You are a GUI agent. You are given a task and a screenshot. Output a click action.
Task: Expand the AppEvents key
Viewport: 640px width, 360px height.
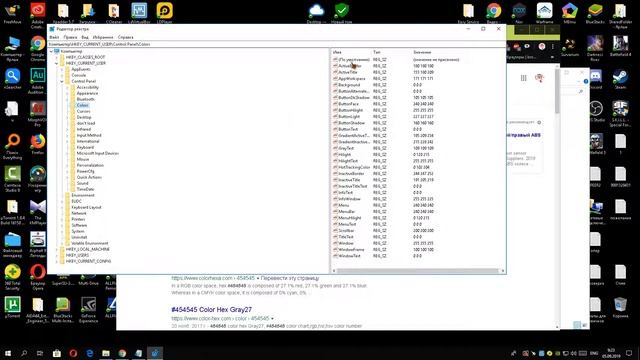click(x=62, y=69)
